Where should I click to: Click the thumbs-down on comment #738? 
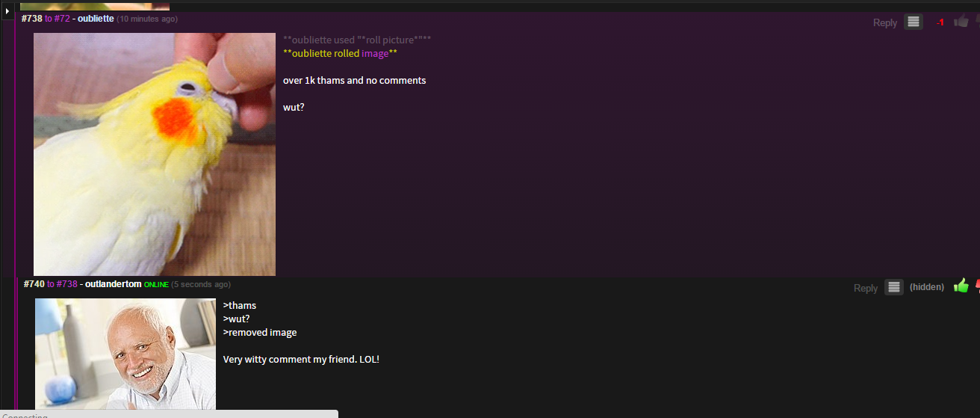(x=977, y=22)
